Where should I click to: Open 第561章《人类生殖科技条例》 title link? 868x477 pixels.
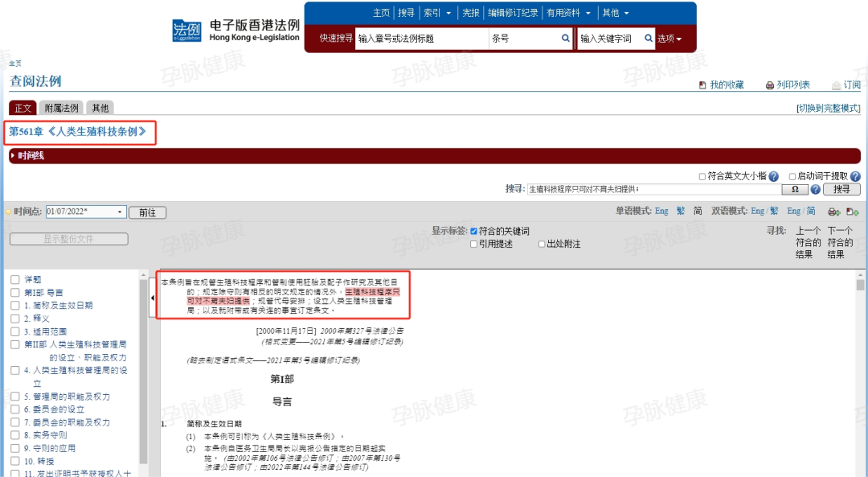[x=77, y=132]
